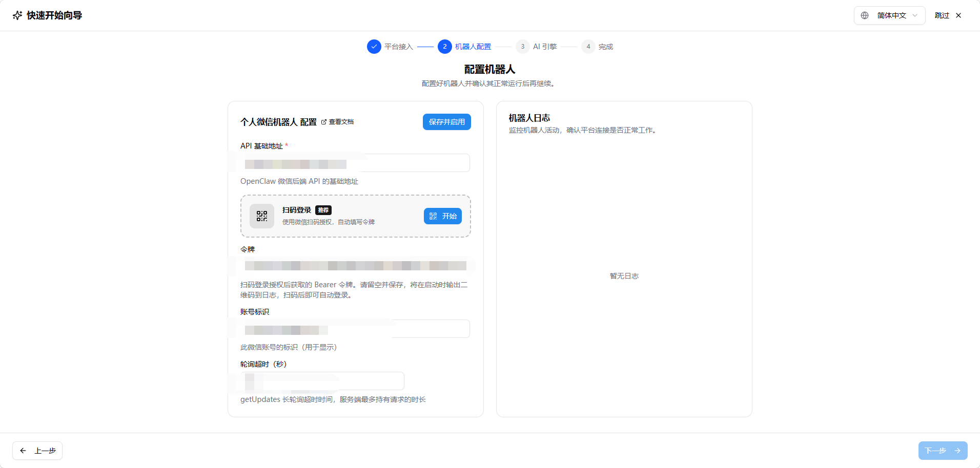Click the right arrow icon in 下一步
The height and width of the screenshot is (468, 980).
(x=957, y=451)
